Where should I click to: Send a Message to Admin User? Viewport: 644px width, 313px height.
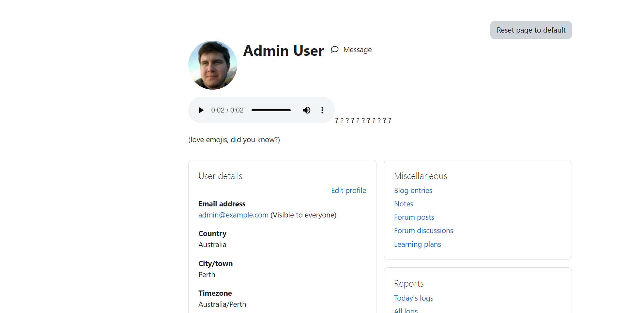pyautogui.click(x=351, y=50)
